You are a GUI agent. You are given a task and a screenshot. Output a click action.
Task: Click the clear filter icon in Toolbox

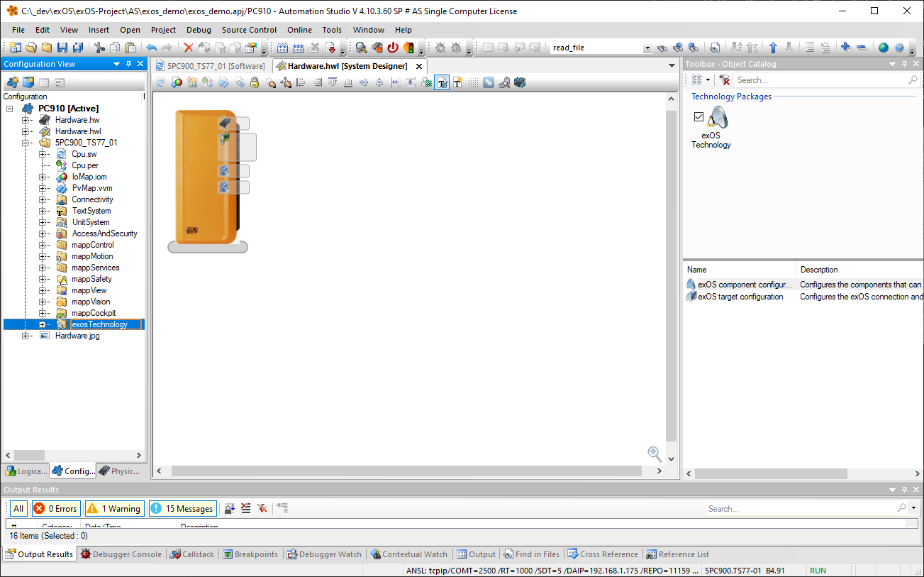(x=724, y=80)
